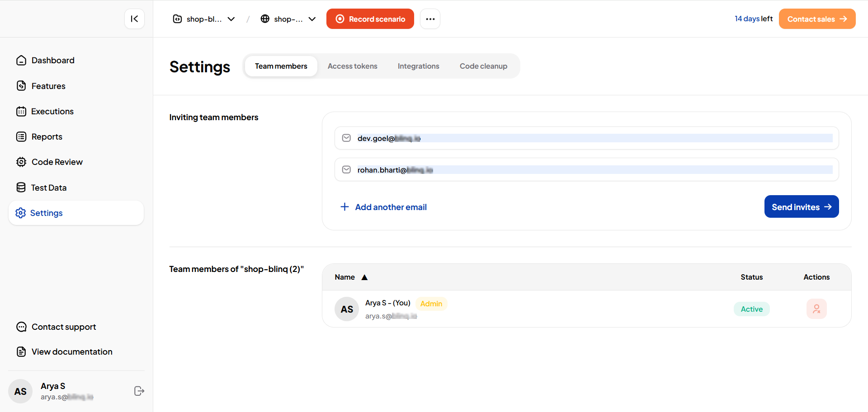This screenshot has height=412, width=868.
Task: Switch to the Integrations tab
Action: [418, 66]
